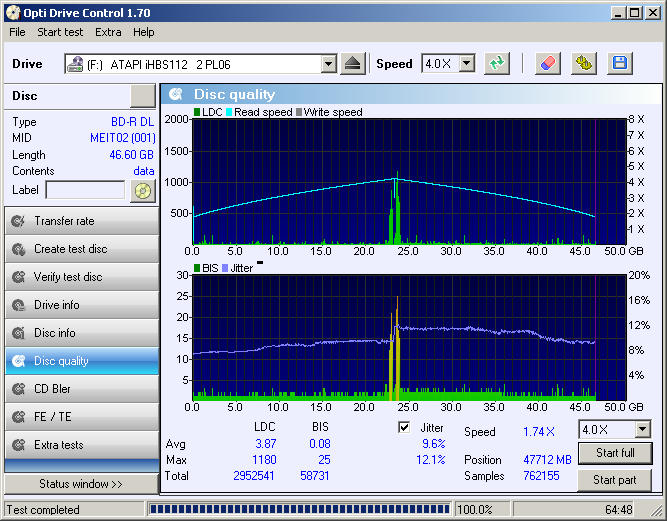Open the Start test menu
This screenshot has height=521, width=667.
tap(60, 32)
